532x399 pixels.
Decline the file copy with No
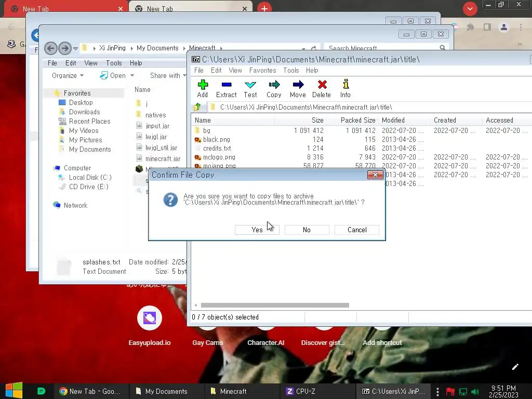click(x=307, y=230)
